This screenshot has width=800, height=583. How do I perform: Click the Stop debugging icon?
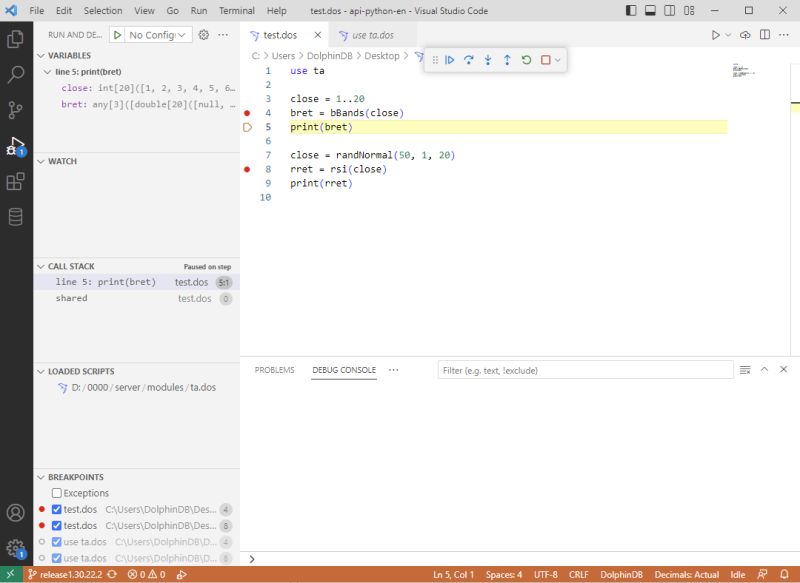click(544, 60)
